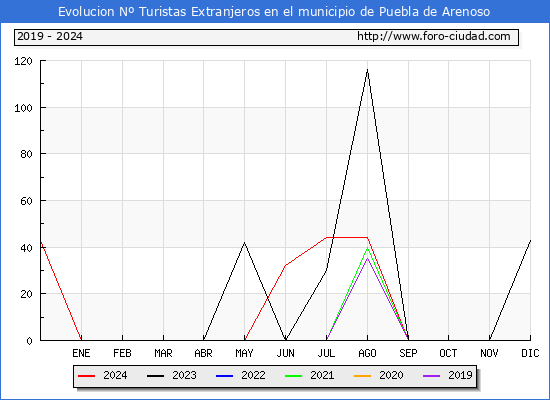Click the black 2023 legend color line
This screenshot has height=400, width=550.
click(x=155, y=376)
